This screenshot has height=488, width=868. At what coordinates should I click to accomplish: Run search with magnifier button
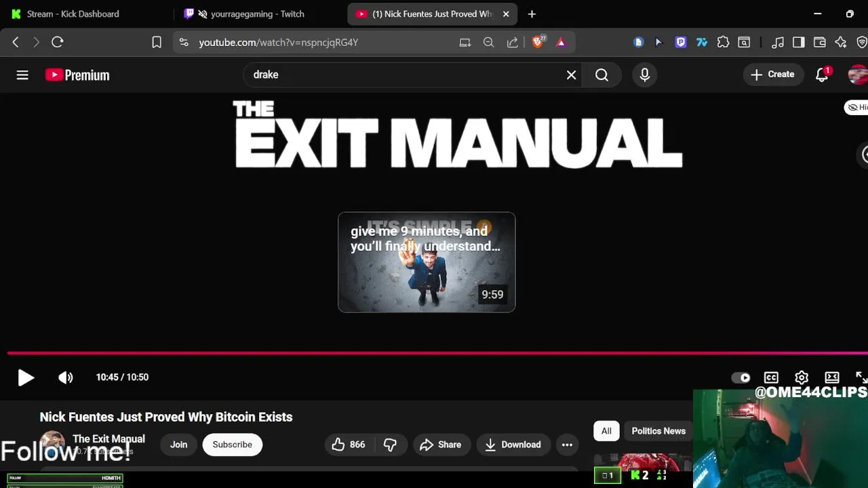601,75
